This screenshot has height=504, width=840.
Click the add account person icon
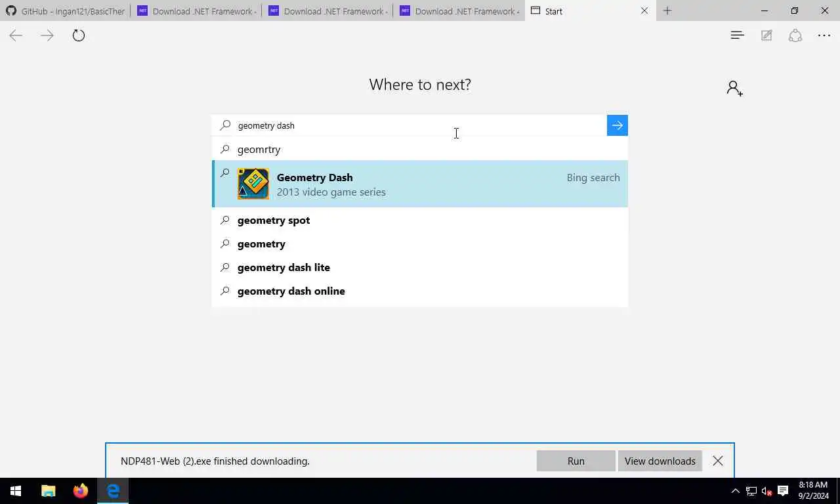[734, 88]
